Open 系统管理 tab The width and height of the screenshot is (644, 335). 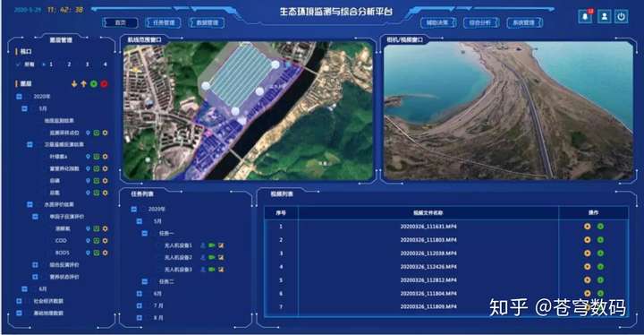[x=524, y=22]
